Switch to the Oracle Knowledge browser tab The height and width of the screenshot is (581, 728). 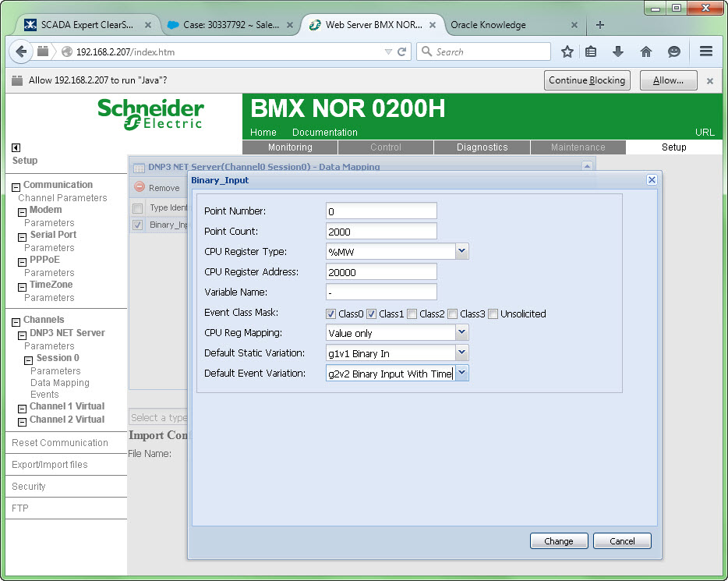489,25
